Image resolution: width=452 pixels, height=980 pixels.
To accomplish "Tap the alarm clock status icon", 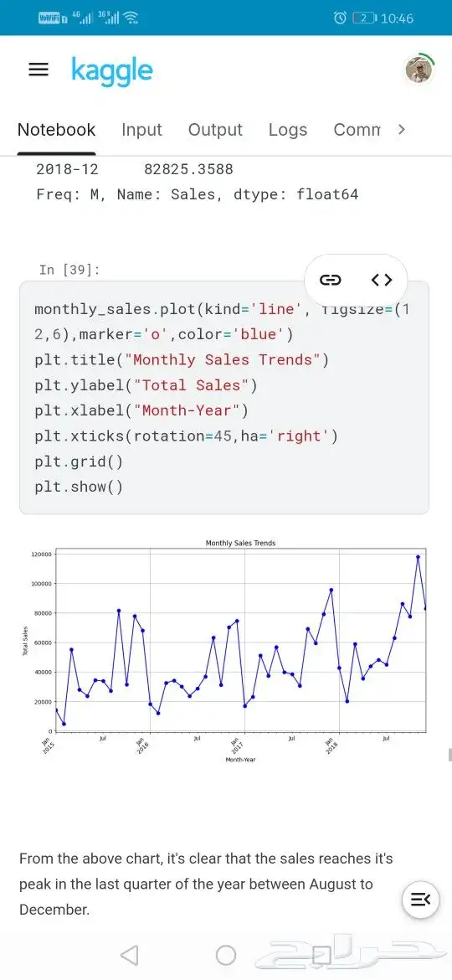I will click(340, 18).
